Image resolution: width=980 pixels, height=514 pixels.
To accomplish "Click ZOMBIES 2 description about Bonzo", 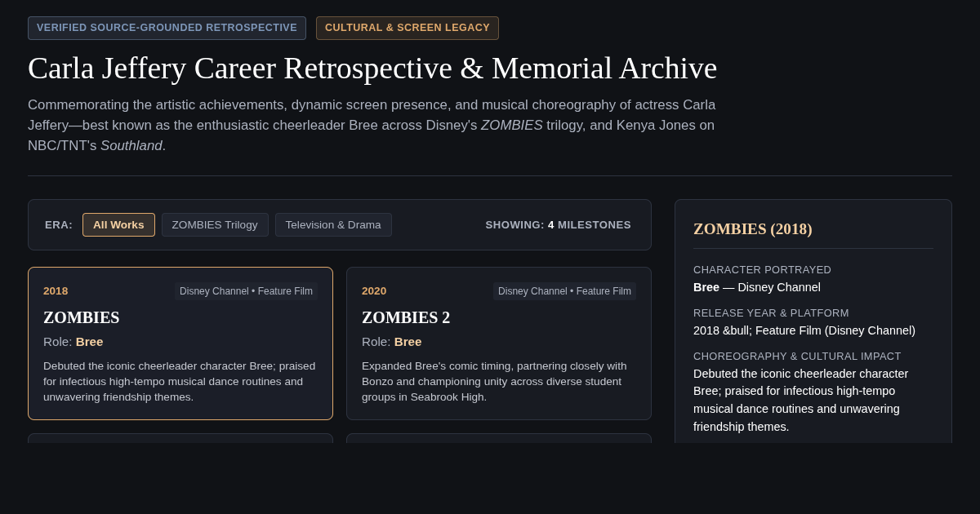I will click(499, 382).
